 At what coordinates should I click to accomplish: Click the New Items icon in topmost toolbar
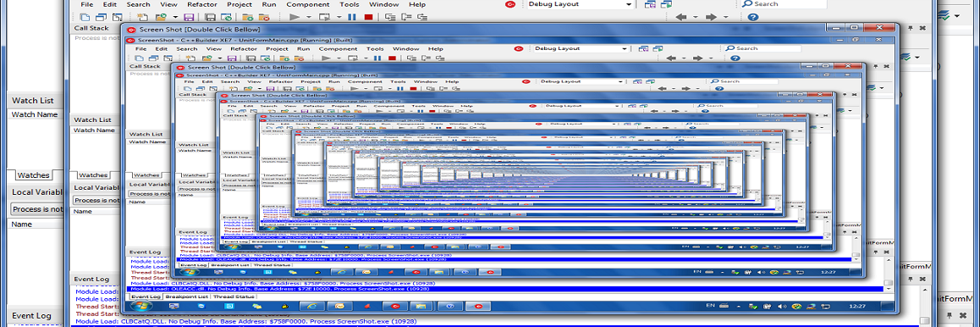tap(142, 18)
